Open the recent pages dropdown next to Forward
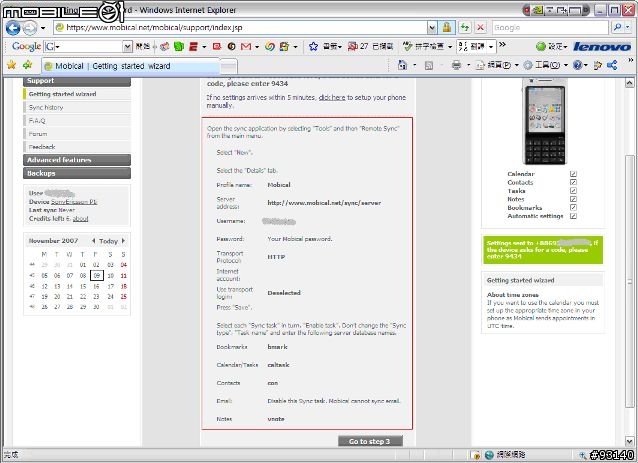 click(x=43, y=28)
